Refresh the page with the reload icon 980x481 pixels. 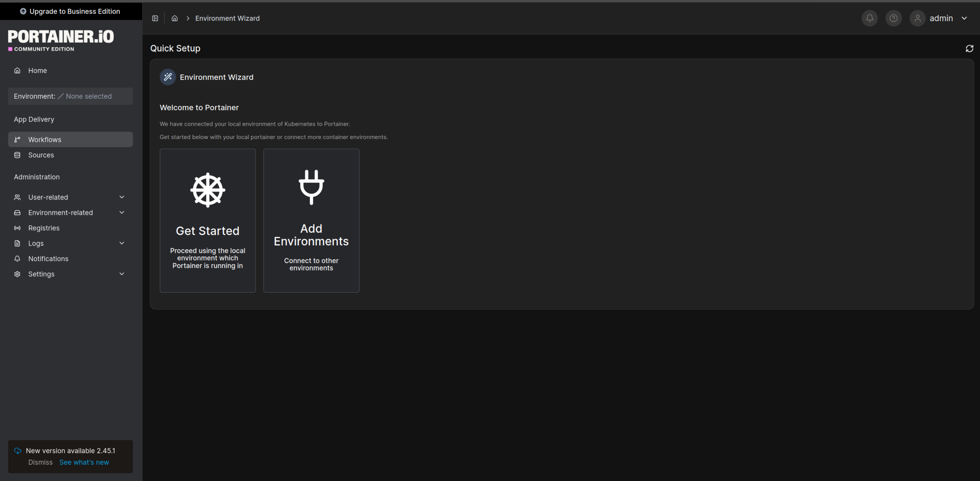[969, 49]
